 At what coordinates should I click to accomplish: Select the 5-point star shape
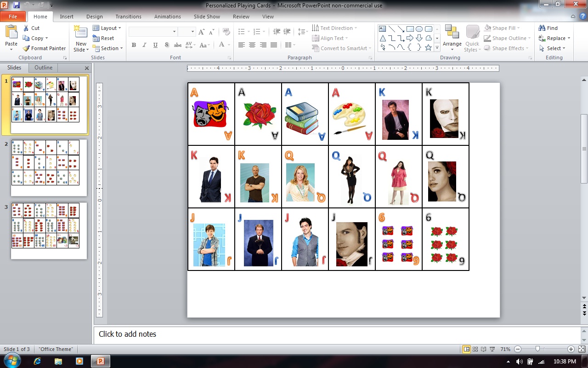(429, 47)
